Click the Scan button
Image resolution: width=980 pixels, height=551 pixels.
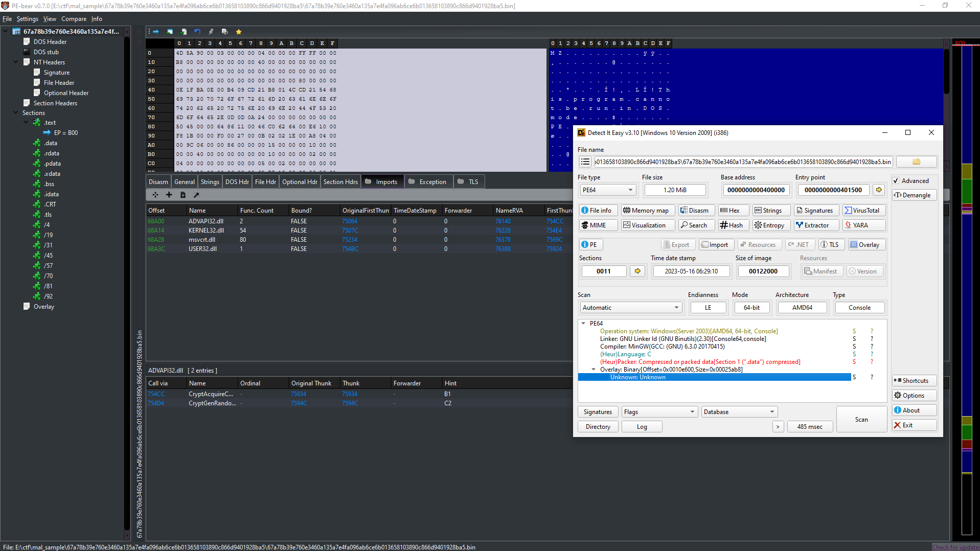click(861, 420)
